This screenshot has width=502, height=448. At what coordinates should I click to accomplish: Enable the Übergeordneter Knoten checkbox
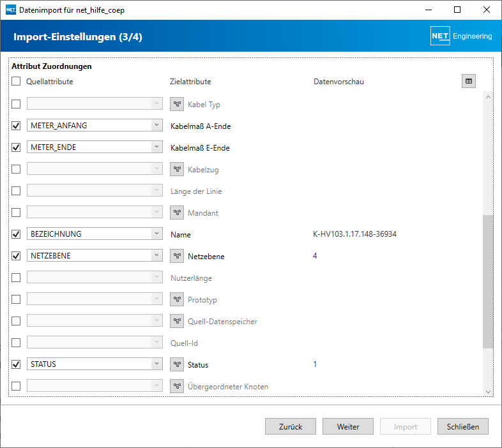pos(16,386)
